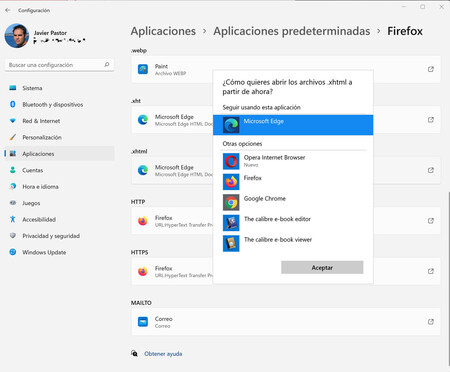Image resolution: width=450 pixels, height=372 pixels.
Task: Click the Juegos controller icon
Action: [x=13, y=203]
